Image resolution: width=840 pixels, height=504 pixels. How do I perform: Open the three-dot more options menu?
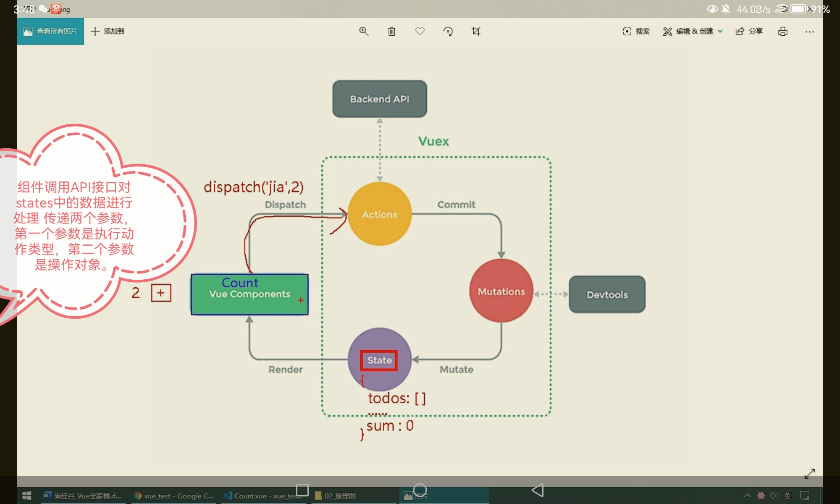click(x=809, y=31)
